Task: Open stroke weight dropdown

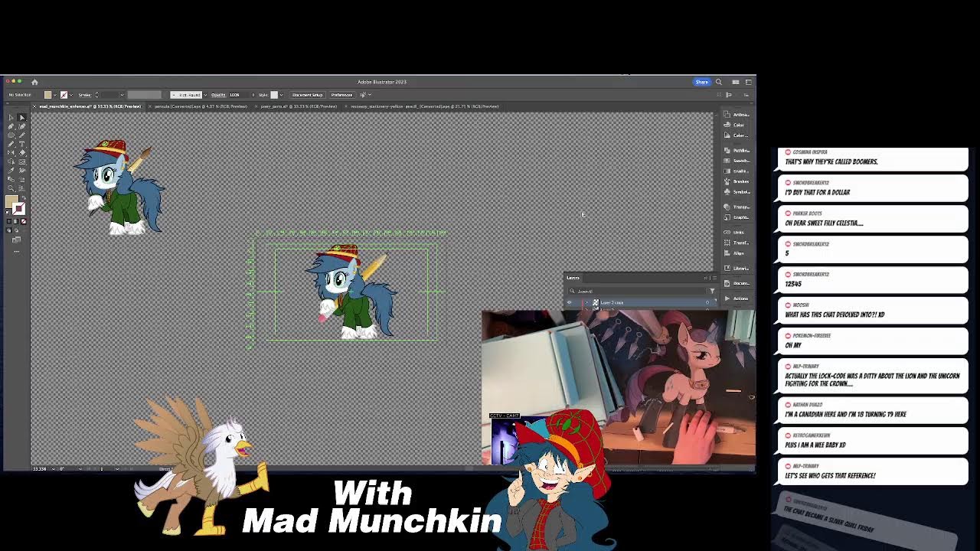Action: coord(122,95)
